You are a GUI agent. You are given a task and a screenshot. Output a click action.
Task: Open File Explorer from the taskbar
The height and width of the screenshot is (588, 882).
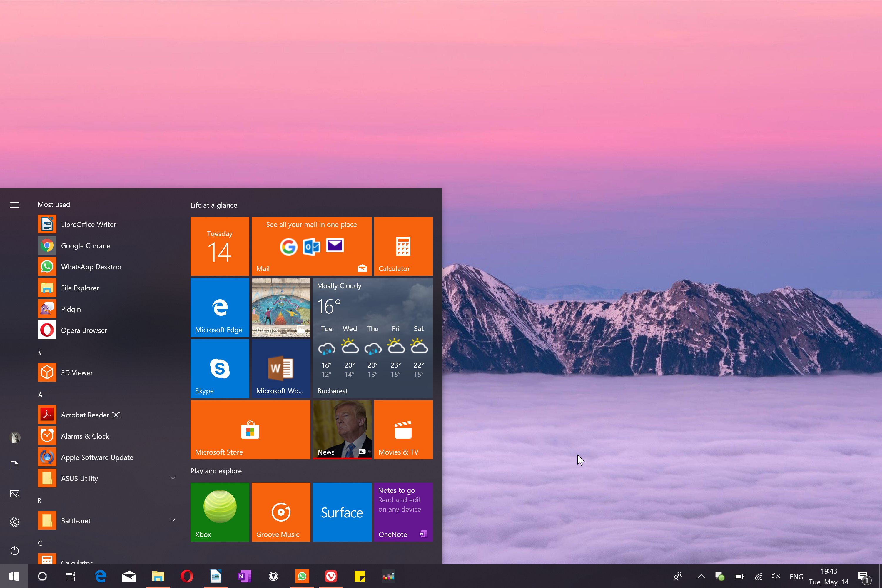point(158,576)
